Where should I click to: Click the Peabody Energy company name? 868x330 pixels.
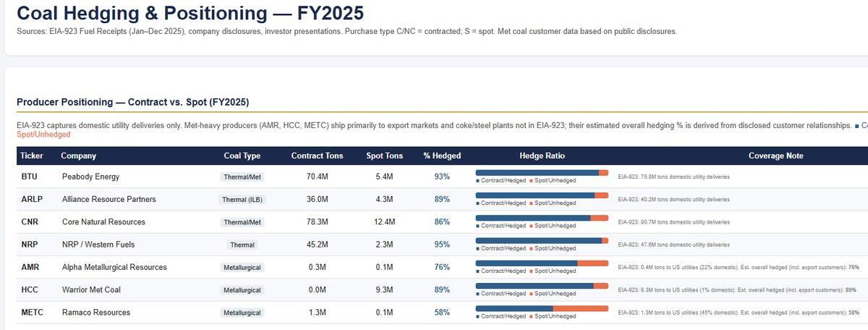click(x=90, y=177)
